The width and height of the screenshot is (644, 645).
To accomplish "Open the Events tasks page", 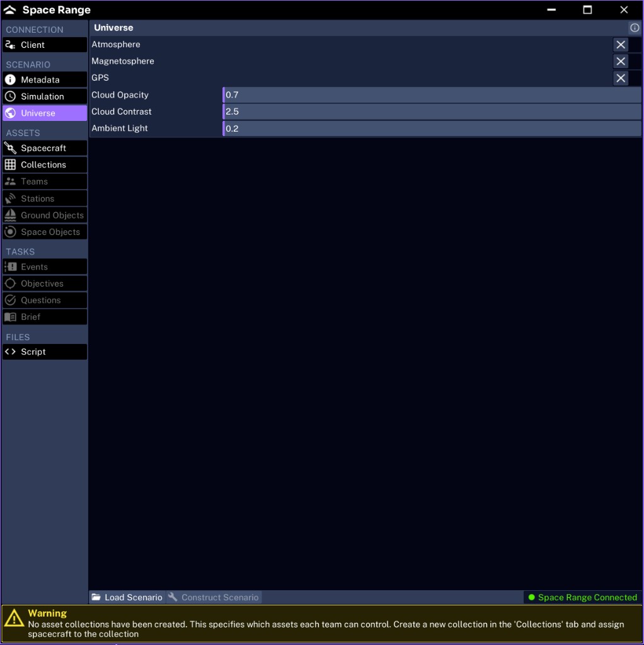I will tap(45, 266).
